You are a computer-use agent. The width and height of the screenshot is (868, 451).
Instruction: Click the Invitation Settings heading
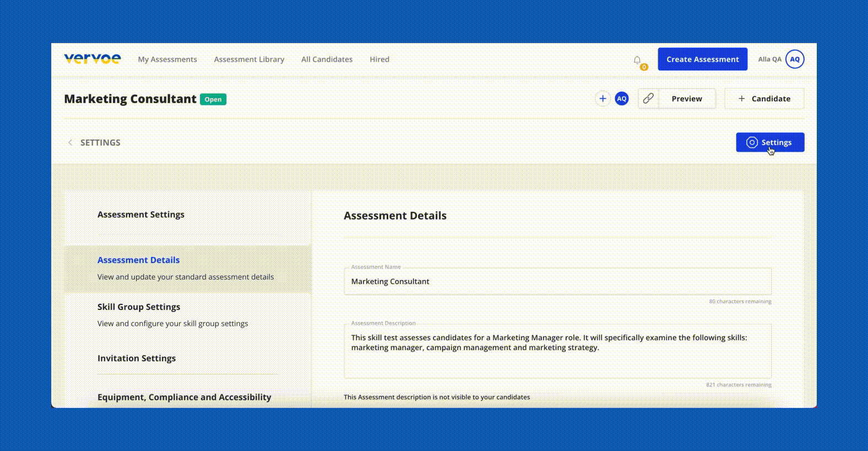137,358
